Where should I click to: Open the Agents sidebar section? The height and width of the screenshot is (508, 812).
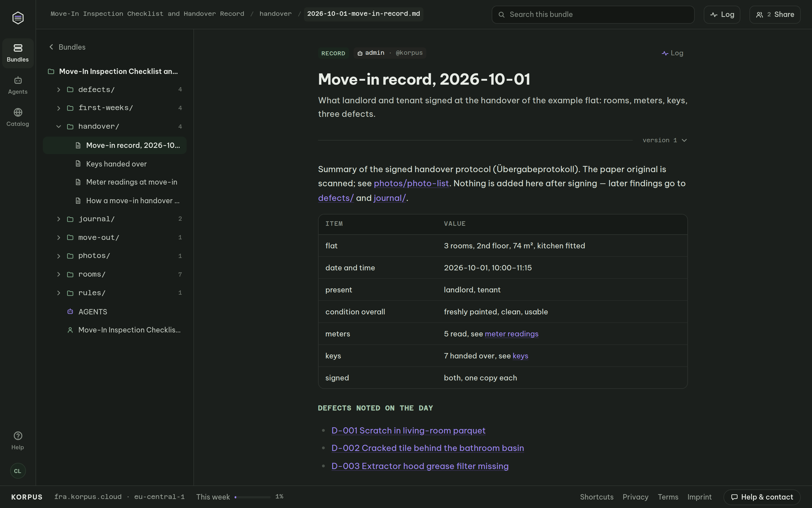(x=18, y=85)
